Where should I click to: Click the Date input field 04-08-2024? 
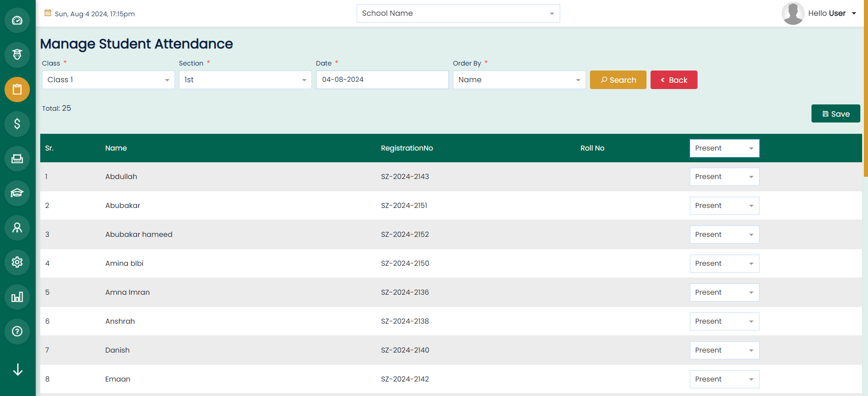tap(382, 80)
